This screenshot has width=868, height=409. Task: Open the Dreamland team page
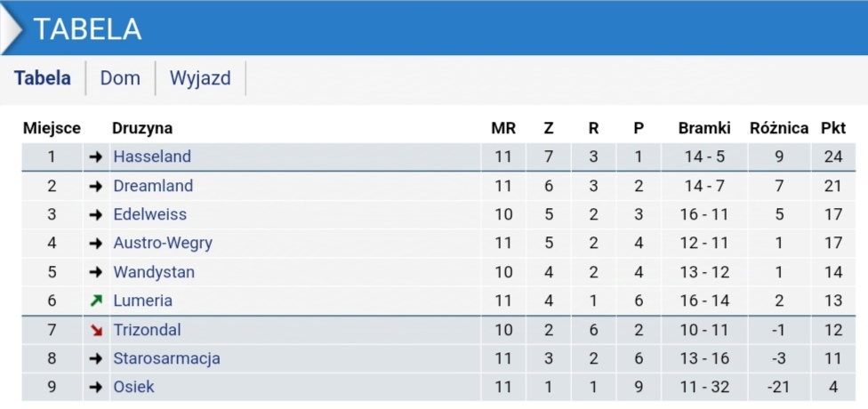click(153, 186)
